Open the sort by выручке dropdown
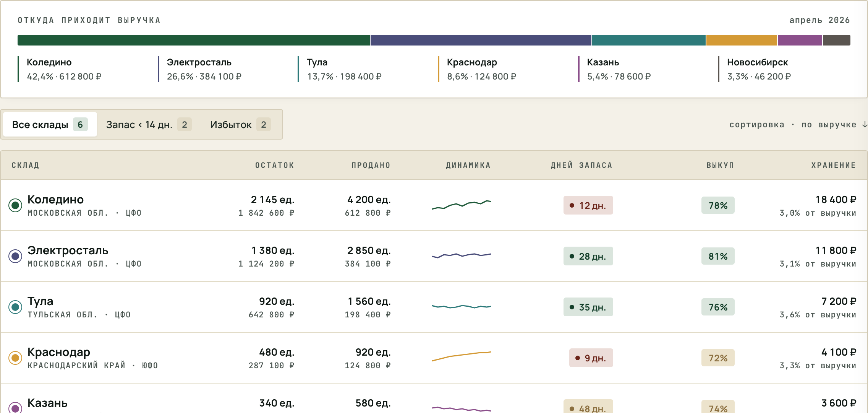 [x=798, y=125]
